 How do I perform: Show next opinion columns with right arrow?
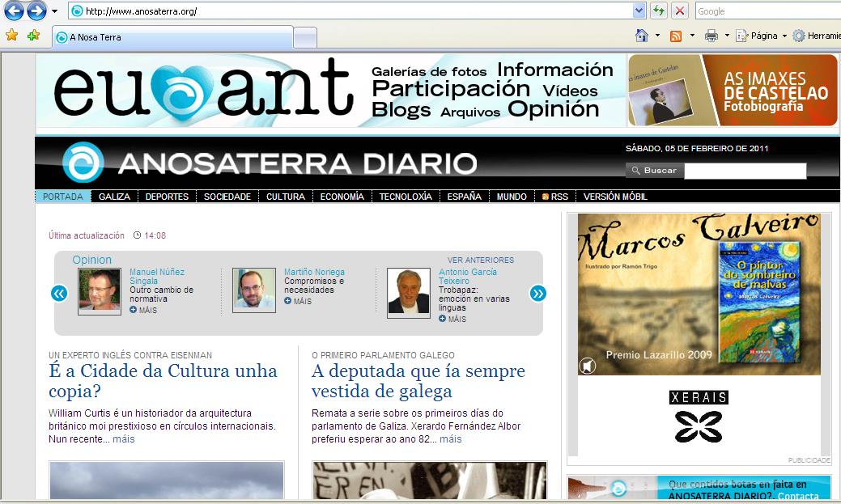(x=537, y=294)
